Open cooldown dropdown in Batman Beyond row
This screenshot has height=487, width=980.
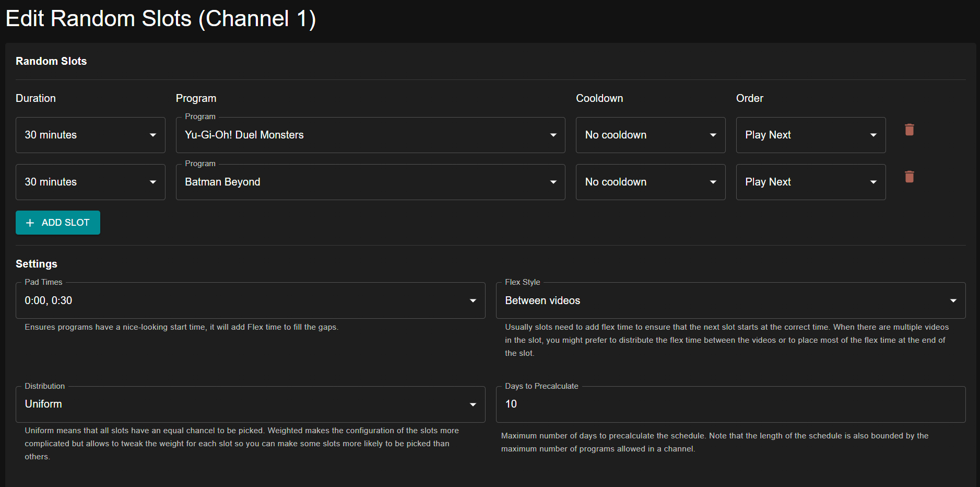click(651, 182)
